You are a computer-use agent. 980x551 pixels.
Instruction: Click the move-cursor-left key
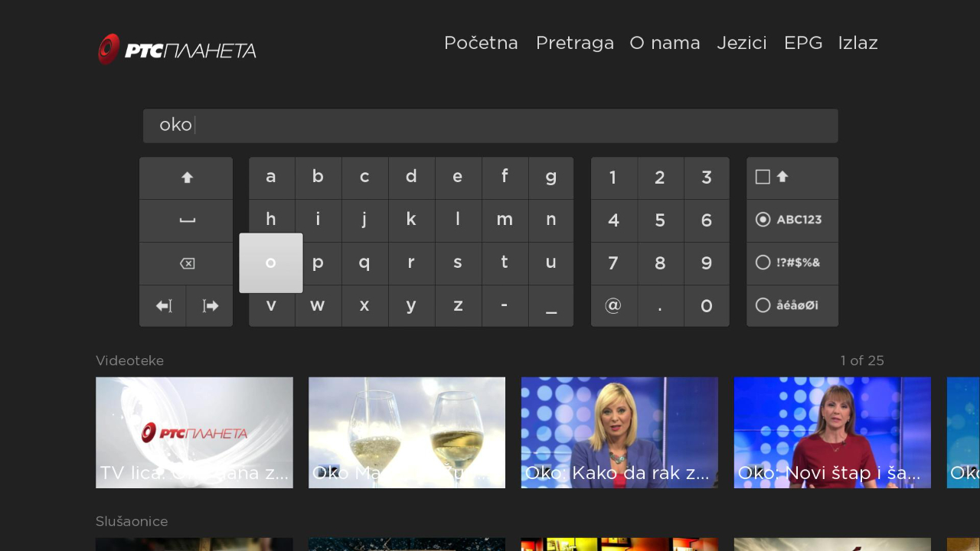[163, 305]
